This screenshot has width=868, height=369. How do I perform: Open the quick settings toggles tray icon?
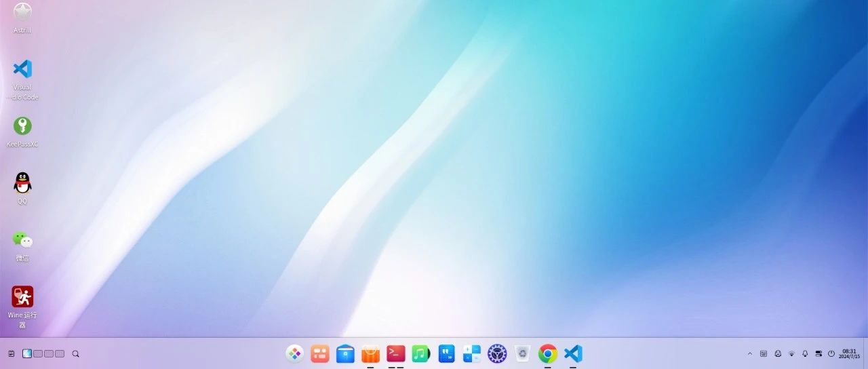point(818,353)
